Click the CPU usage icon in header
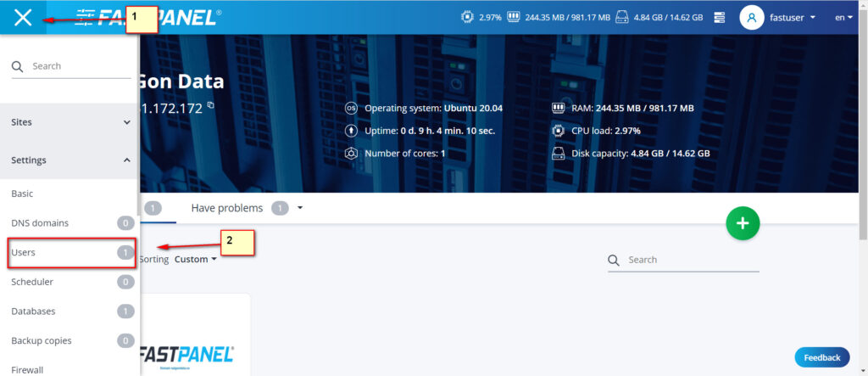The height and width of the screenshot is (376, 868). (467, 17)
